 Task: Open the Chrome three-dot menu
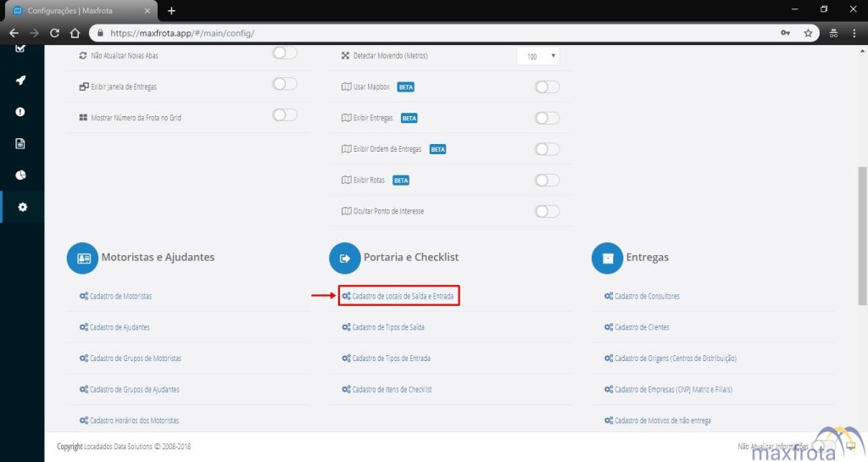tap(854, 33)
